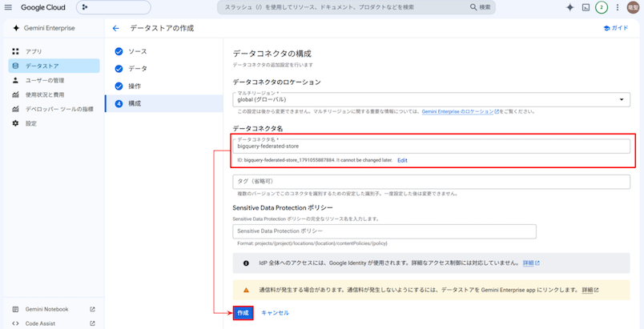Click the キャンセル cancel button
The height and width of the screenshot is (329, 644).
point(276,313)
